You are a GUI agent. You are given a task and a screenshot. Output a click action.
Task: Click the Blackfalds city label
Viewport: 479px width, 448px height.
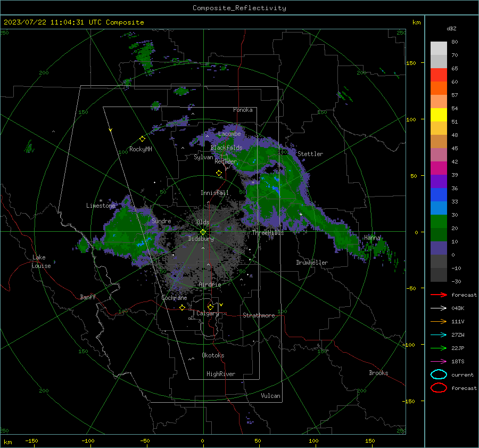point(226,148)
